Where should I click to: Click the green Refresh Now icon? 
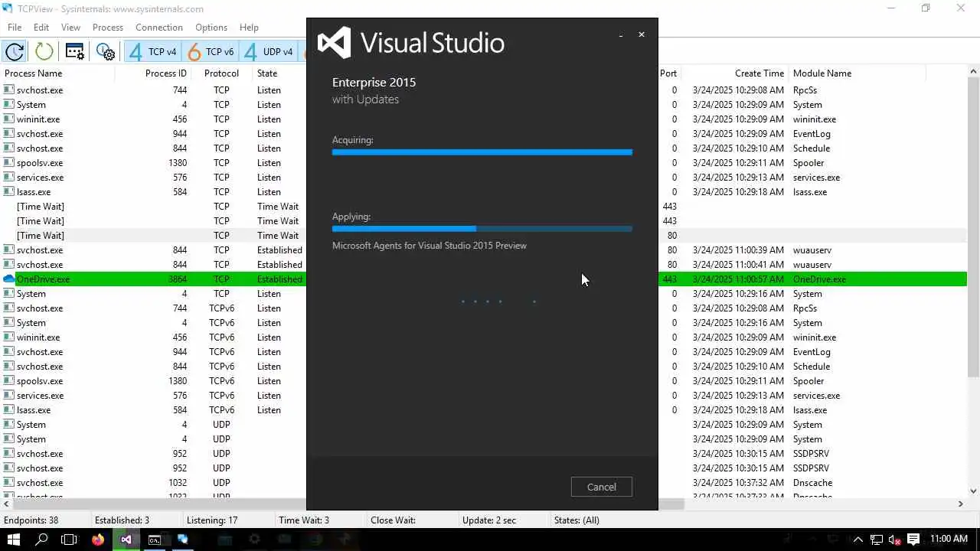click(44, 51)
